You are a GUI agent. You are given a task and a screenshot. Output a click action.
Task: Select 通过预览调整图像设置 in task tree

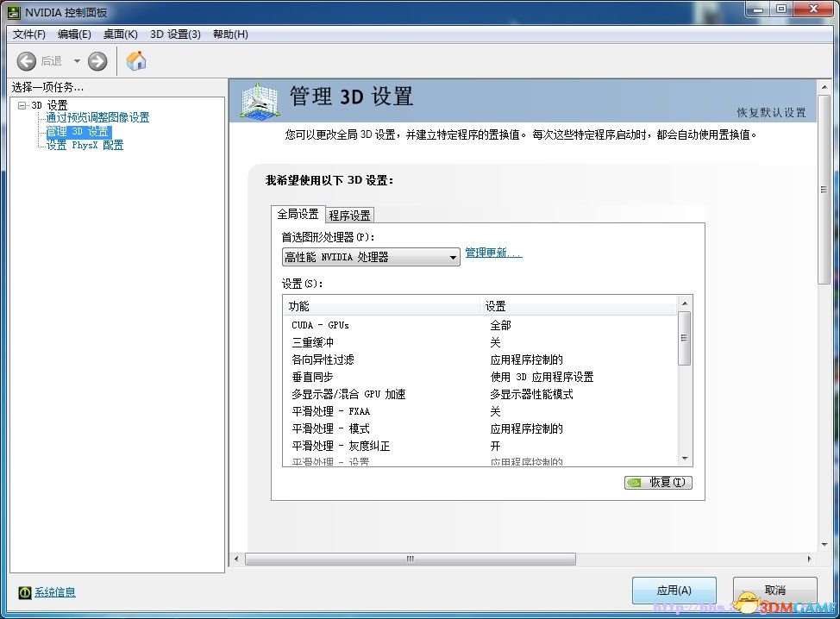tap(97, 117)
